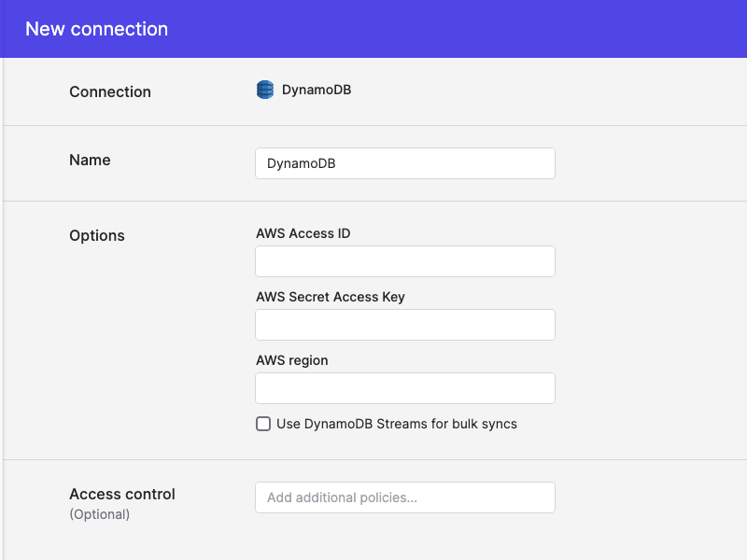
Task: Click the Connection row label
Action: [110, 91]
